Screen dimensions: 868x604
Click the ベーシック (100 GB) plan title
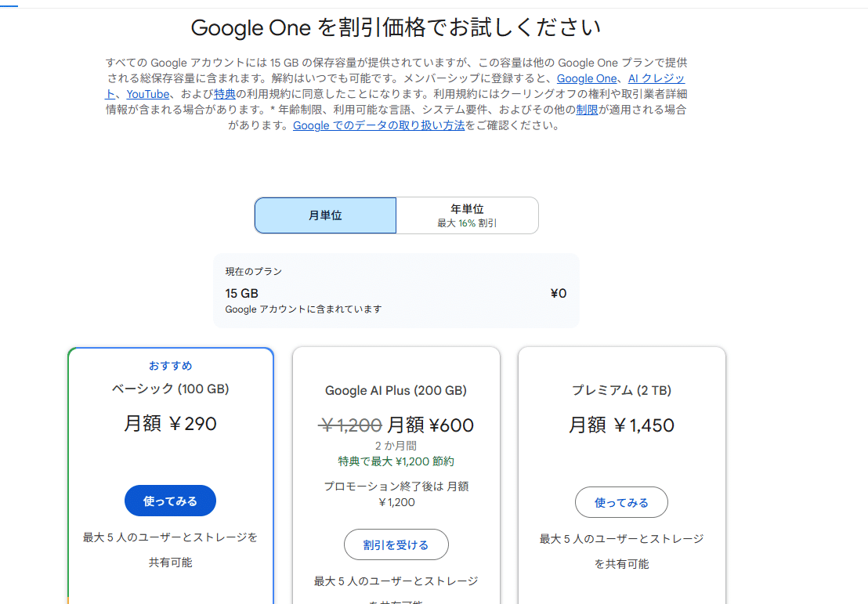(x=171, y=389)
